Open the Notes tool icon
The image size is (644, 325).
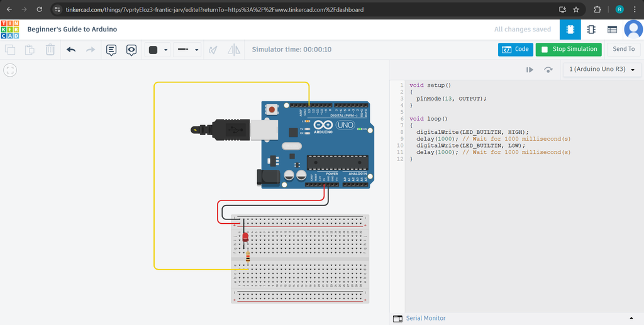tap(111, 50)
